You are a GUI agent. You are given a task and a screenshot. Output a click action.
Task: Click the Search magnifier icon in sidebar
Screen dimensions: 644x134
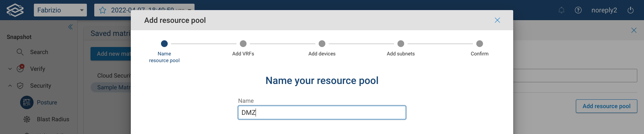pos(20,52)
